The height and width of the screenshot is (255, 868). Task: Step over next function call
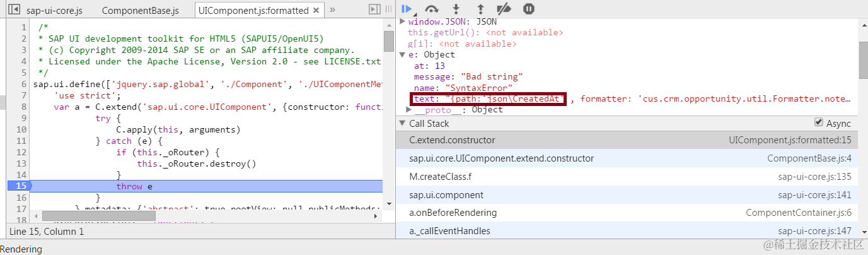pos(432,9)
